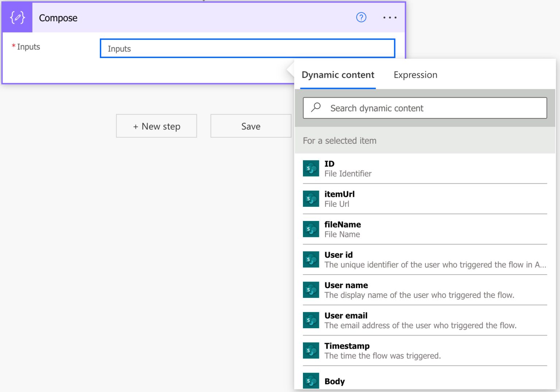This screenshot has height=392, width=560.
Task: Click the + New step button
Action: (x=156, y=126)
